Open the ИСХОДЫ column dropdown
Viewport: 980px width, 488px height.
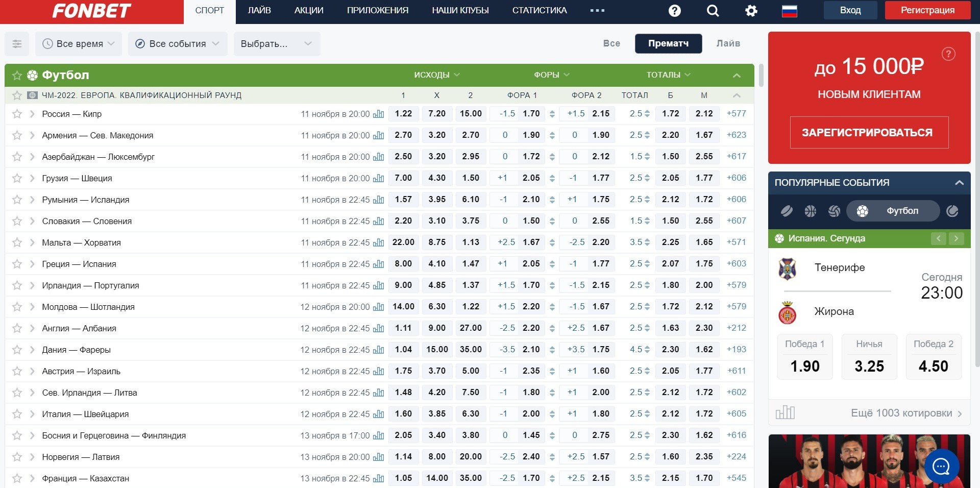coord(437,75)
